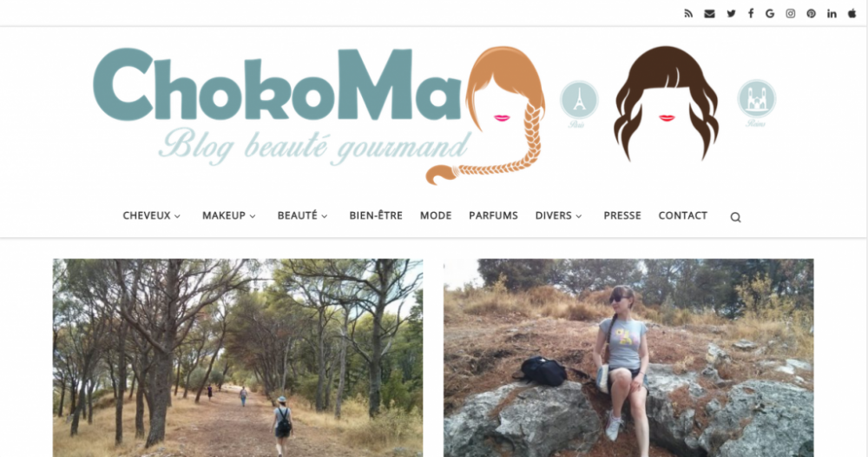Image resolution: width=868 pixels, height=457 pixels.
Task: Expand the Divers menu dropdown
Action: tap(558, 215)
